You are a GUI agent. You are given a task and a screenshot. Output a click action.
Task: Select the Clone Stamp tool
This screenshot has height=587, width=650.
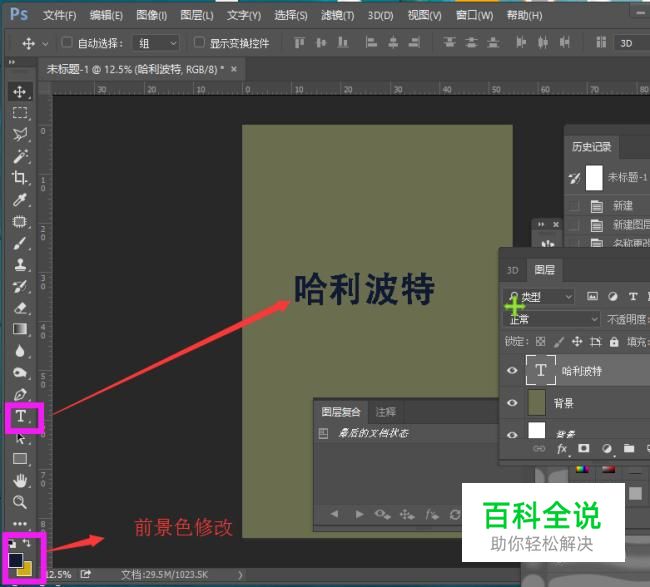19,264
